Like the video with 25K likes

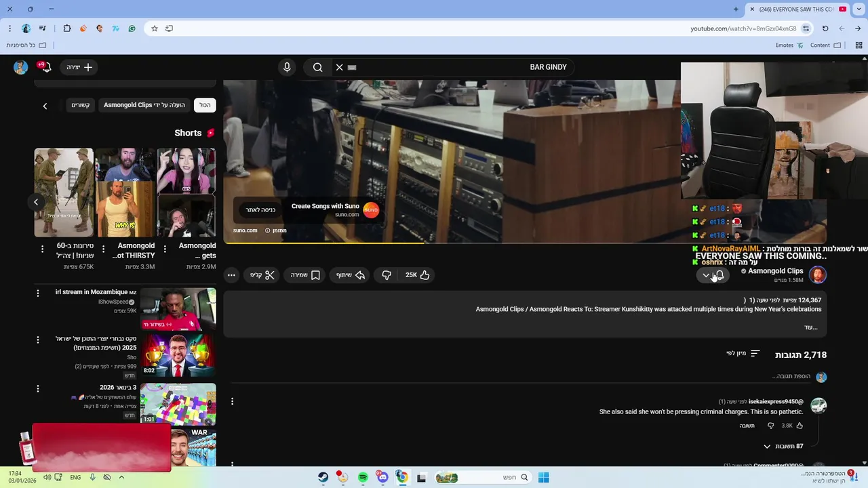418,274
